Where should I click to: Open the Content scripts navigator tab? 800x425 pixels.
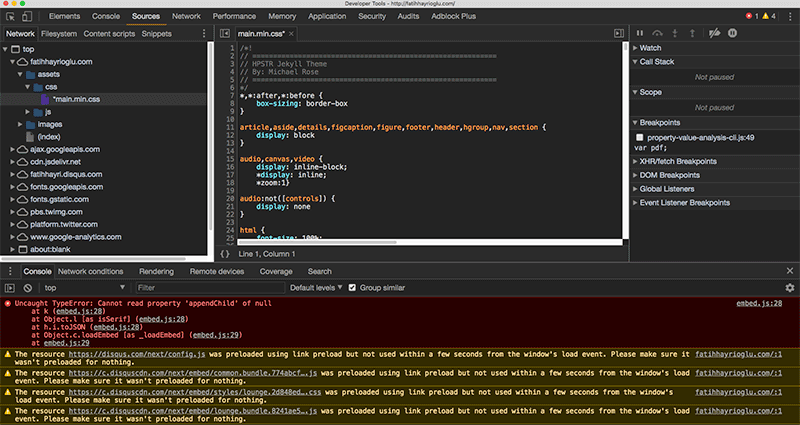109,34
